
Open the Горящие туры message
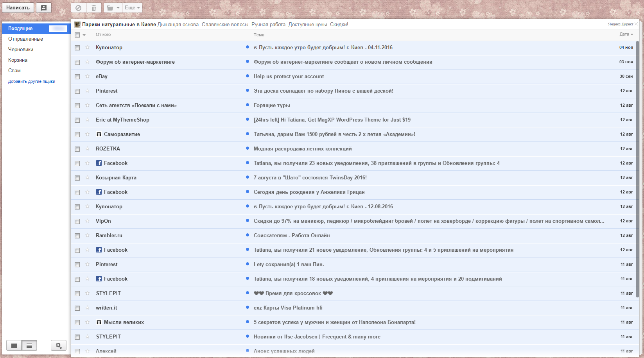pyautogui.click(x=272, y=105)
